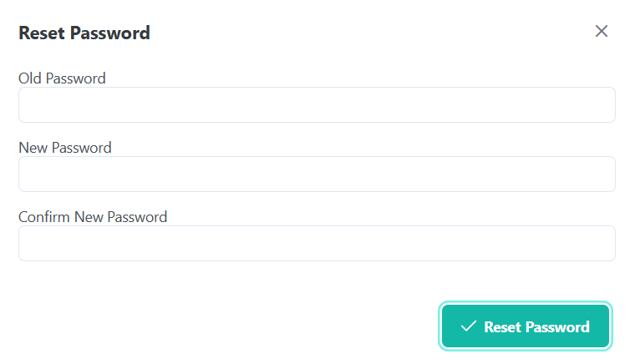Confirm password change via teal button
Screen dimensions: 635x364
526,326
